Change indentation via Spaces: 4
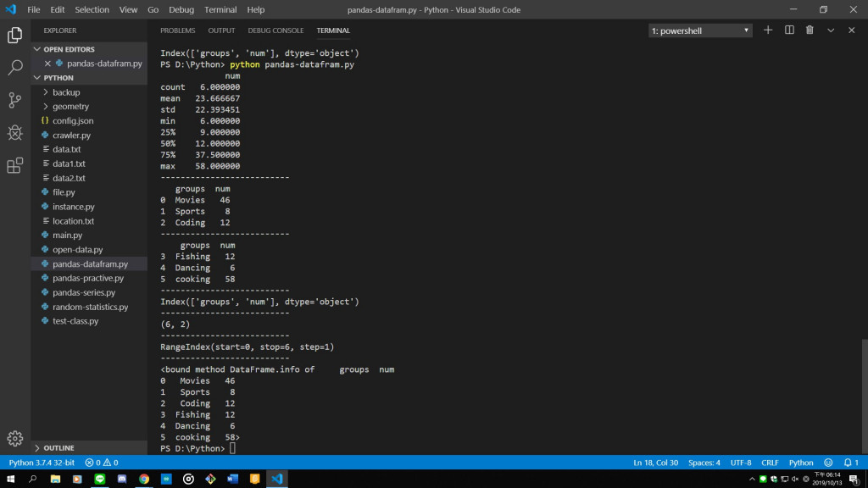Viewport: 868px width, 488px height. point(704,463)
